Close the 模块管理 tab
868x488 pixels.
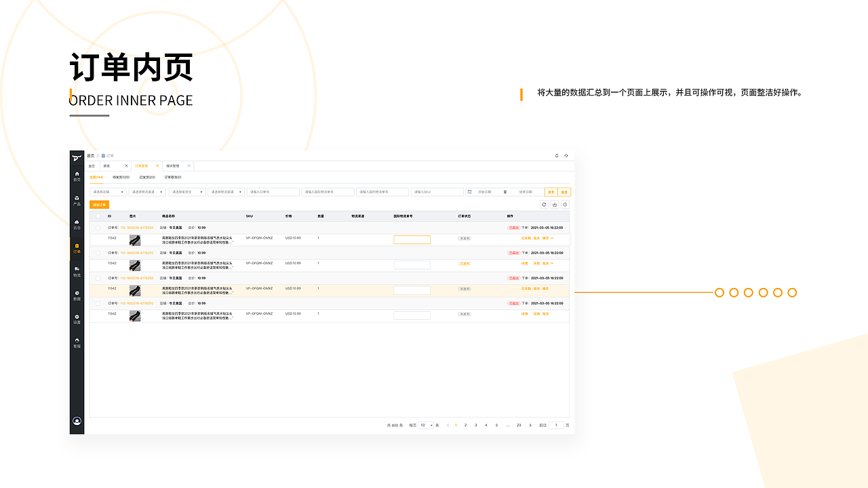(x=189, y=165)
